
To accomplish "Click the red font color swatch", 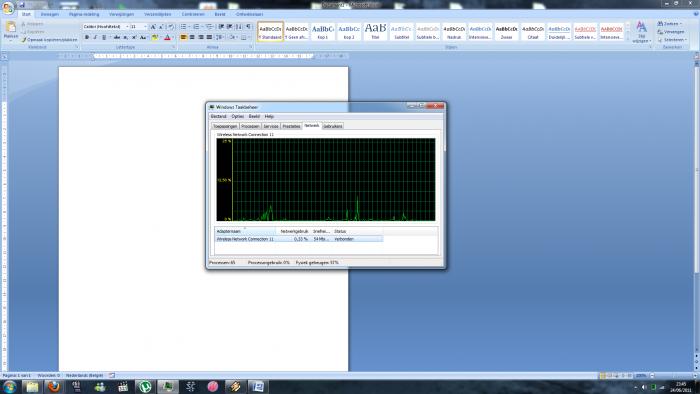I will [x=167, y=38].
